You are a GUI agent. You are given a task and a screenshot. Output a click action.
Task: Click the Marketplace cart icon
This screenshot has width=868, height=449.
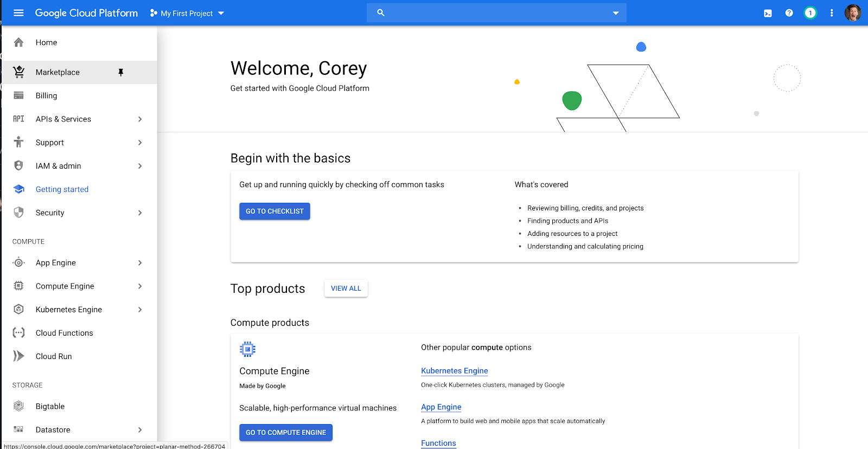pyautogui.click(x=18, y=72)
